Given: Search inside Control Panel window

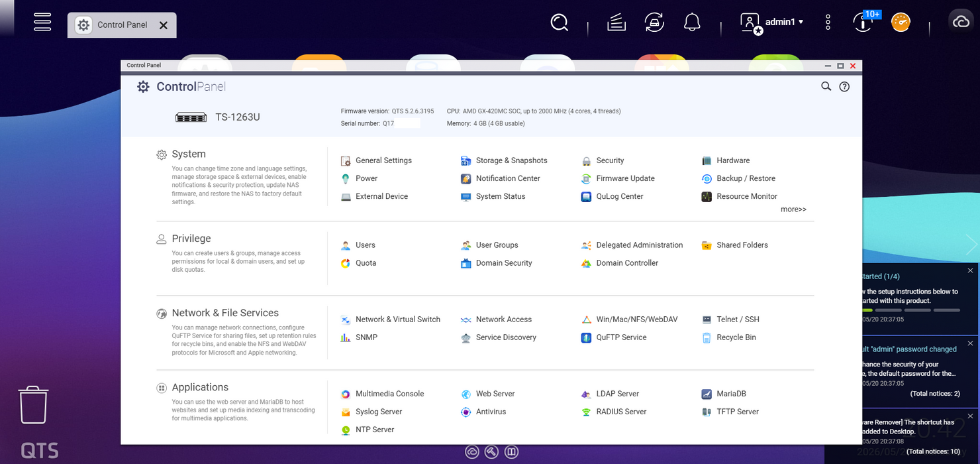Looking at the screenshot, I should tap(826, 86).
